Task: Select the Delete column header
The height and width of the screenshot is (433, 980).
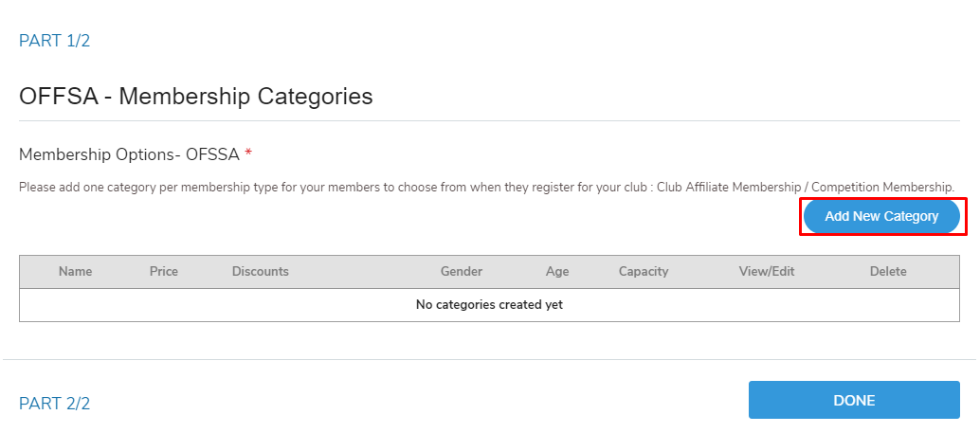Action: pos(888,272)
